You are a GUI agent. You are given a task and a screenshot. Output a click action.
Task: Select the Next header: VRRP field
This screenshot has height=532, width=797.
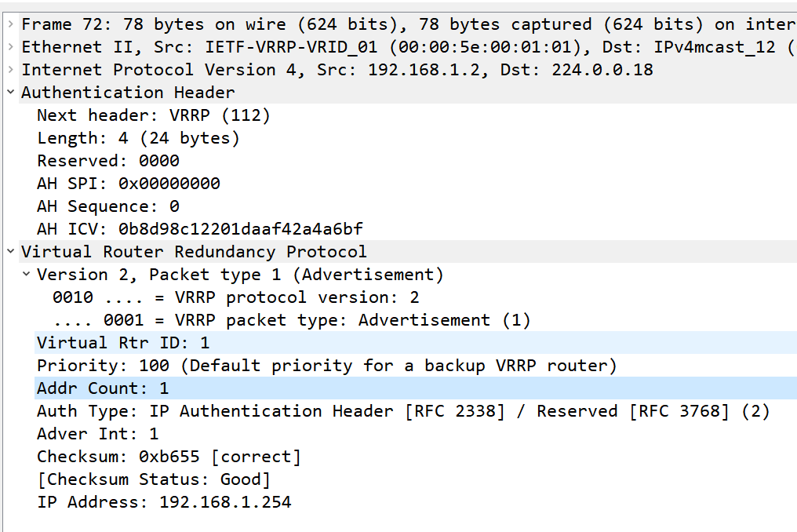(x=153, y=115)
